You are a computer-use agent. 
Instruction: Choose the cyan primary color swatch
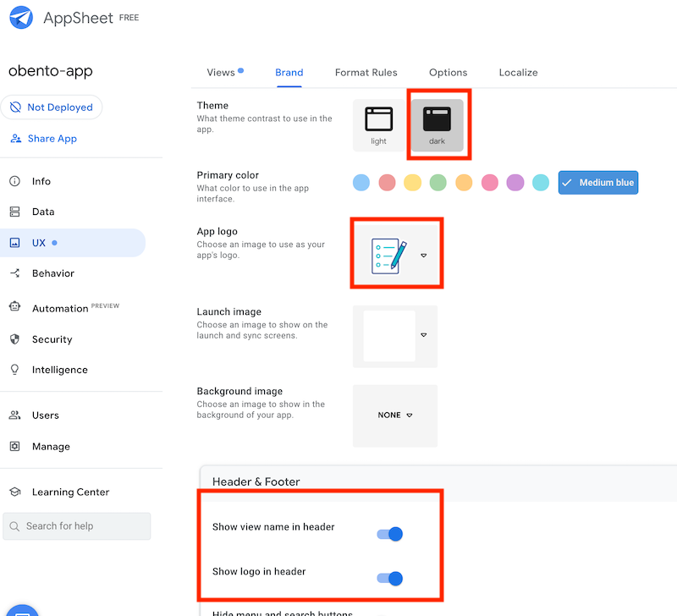[x=541, y=183]
